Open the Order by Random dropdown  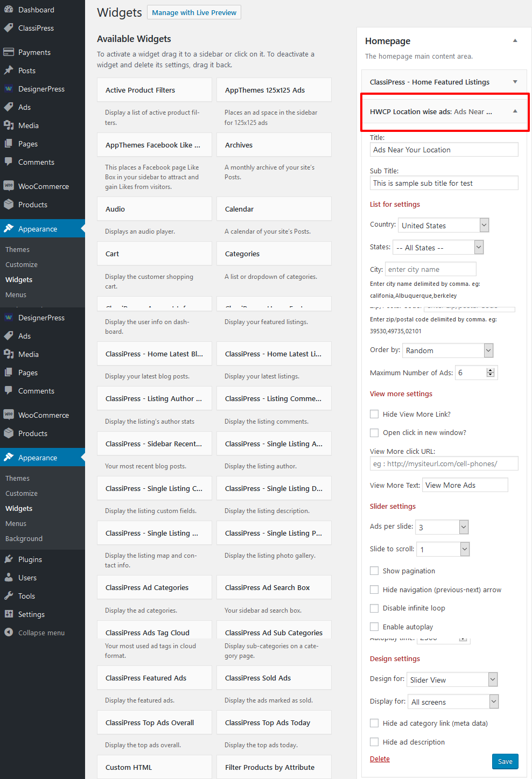[x=448, y=350]
